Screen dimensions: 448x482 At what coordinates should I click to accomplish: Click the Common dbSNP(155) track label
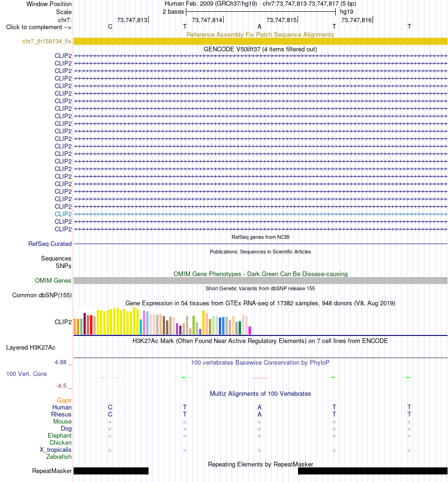pyautogui.click(x=42, y=295)
